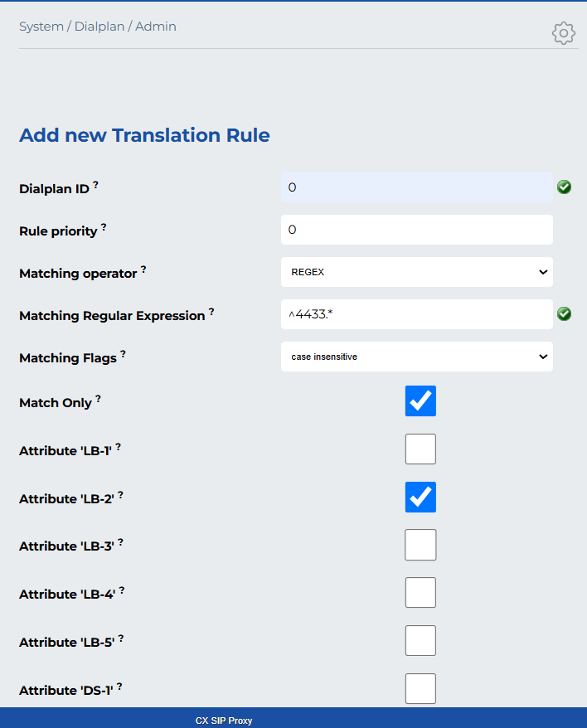Click the Admin breadcrumb item
Image resolution: width=587 pixels, height=728 pixels.
tap(156, 27)
